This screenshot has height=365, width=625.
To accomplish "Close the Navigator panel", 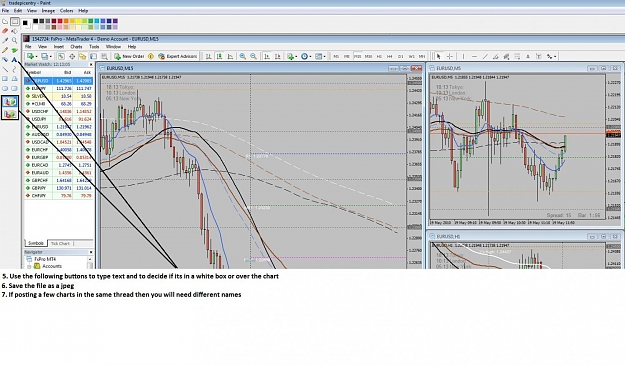I will click(x=91, y=252).
